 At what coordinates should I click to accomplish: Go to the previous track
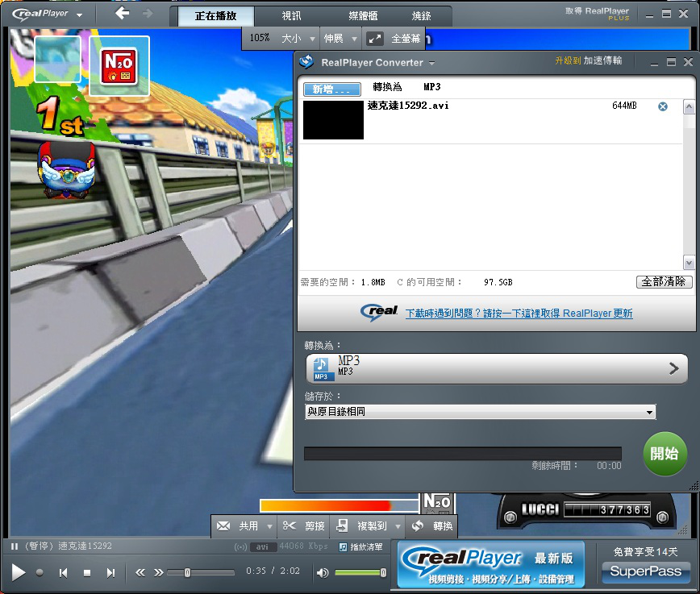tap(63, 573)
